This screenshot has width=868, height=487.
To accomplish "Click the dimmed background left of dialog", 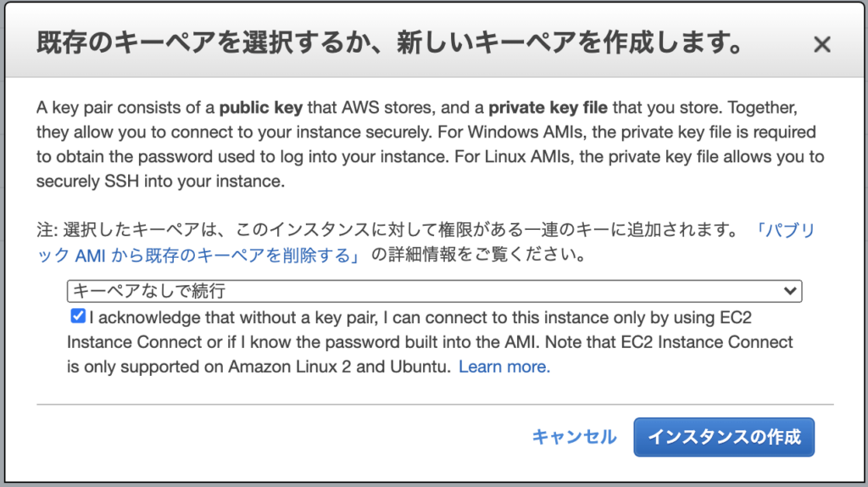I will click(x=3, y=243).
